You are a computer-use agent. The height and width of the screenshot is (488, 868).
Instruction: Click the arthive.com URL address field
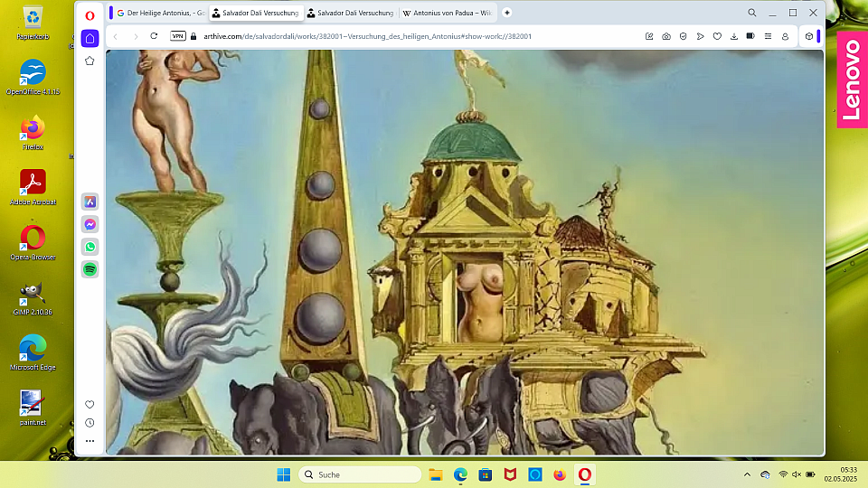tap(368, 36)
